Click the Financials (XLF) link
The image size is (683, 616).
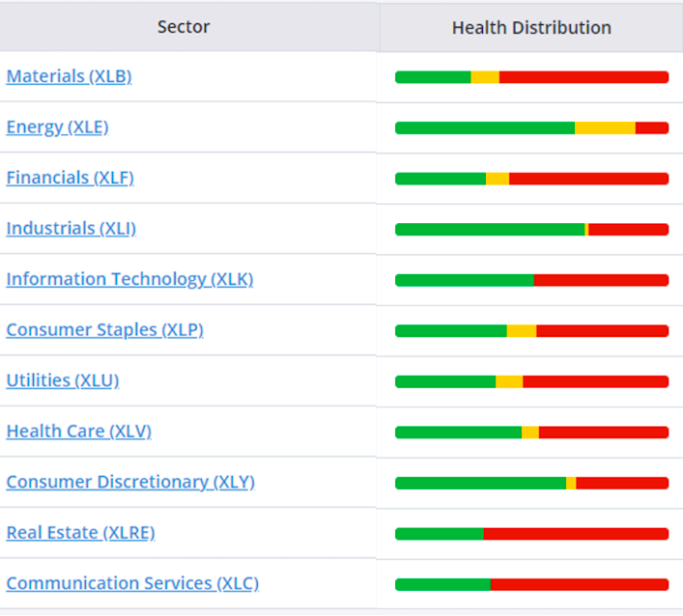(x=70, y=178)
